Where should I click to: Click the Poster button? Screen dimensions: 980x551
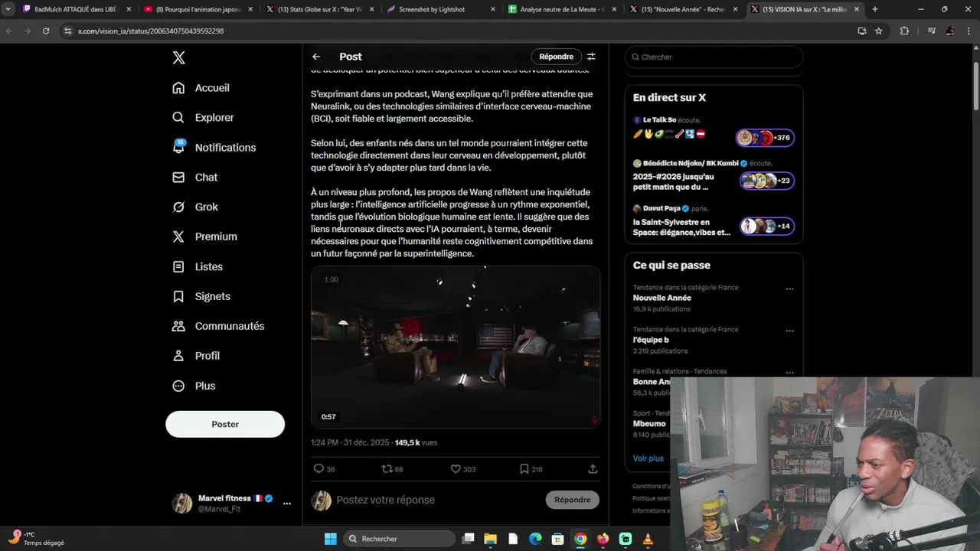[x=225, y=424]
